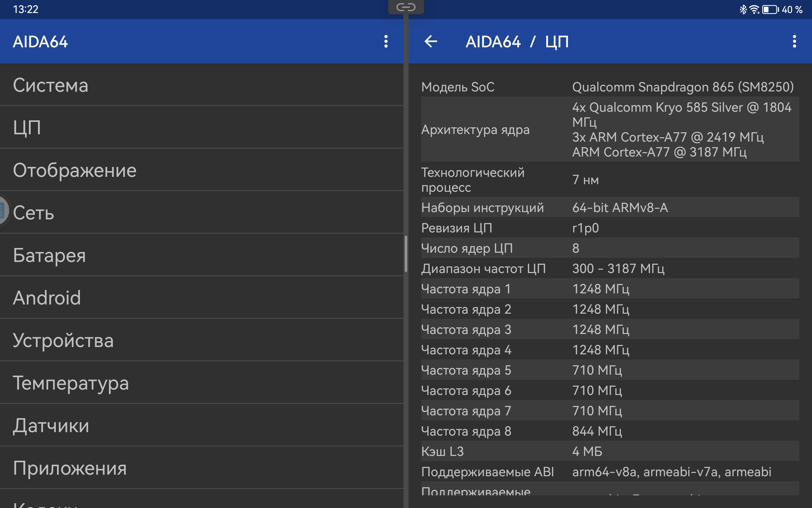
Task: Select the 64-bit ARMv8-A value
Action: click(620, 208)
